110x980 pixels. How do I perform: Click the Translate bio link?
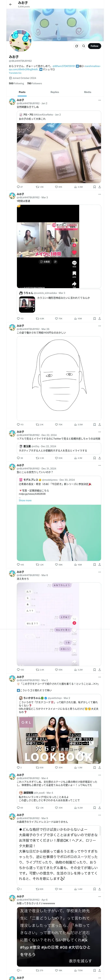(x=15, y=73)
